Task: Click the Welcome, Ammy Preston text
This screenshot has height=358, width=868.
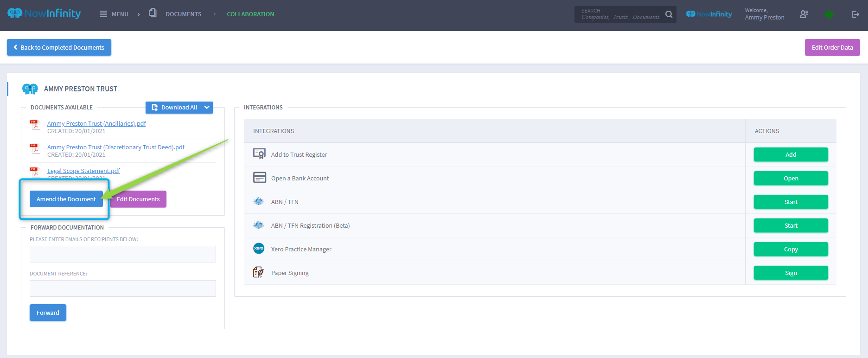Action: (765, 14)
